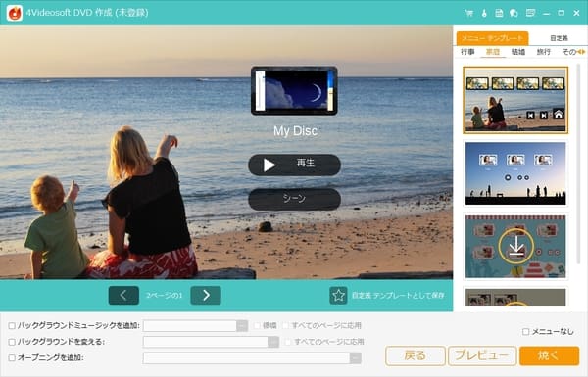Toggle music すべてのページに応用 checkbox
588x377 pixels.
(285, 326)
